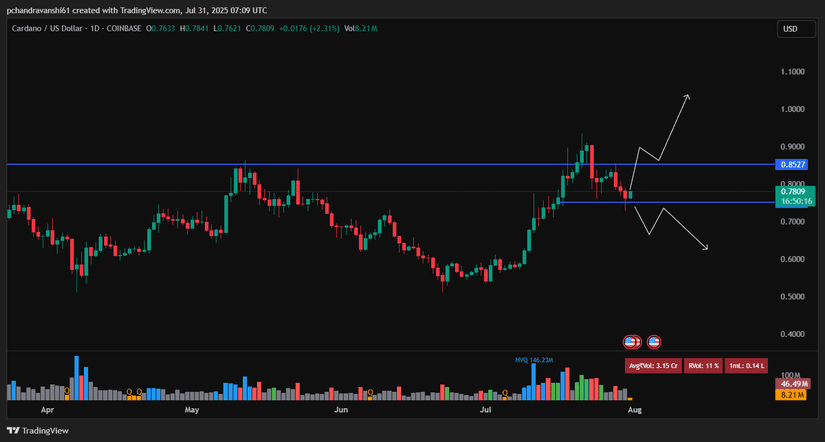The width and height of the screenshot is (825, 442).
Task: Click the Apr label on time axis
Action: pyautogui.click(x=48, y=409)
